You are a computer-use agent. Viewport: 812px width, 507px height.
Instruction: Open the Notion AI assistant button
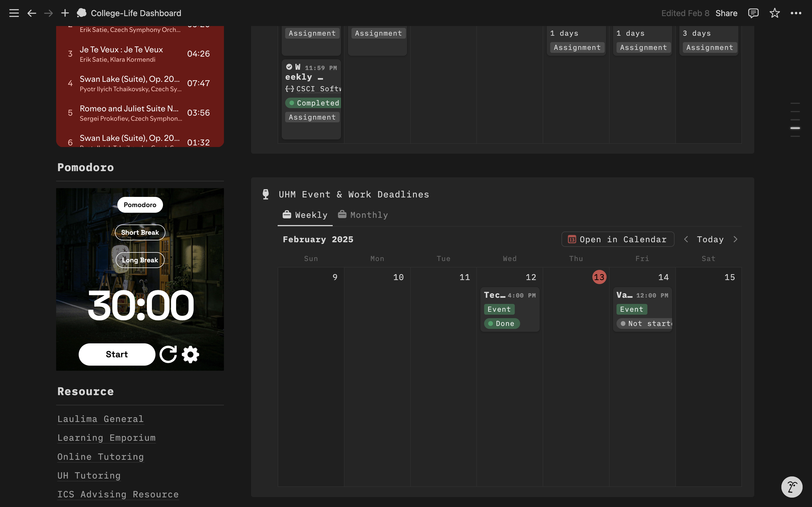(792, 487)
